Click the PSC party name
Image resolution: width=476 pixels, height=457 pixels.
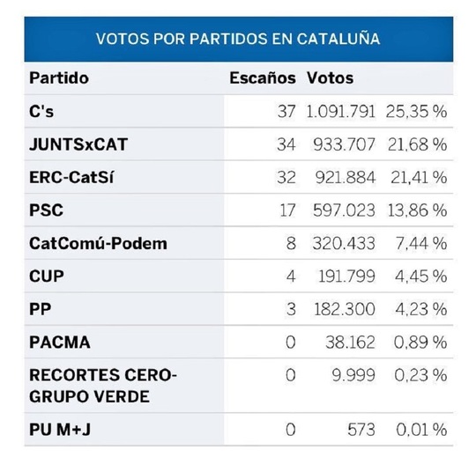[46, 210]
